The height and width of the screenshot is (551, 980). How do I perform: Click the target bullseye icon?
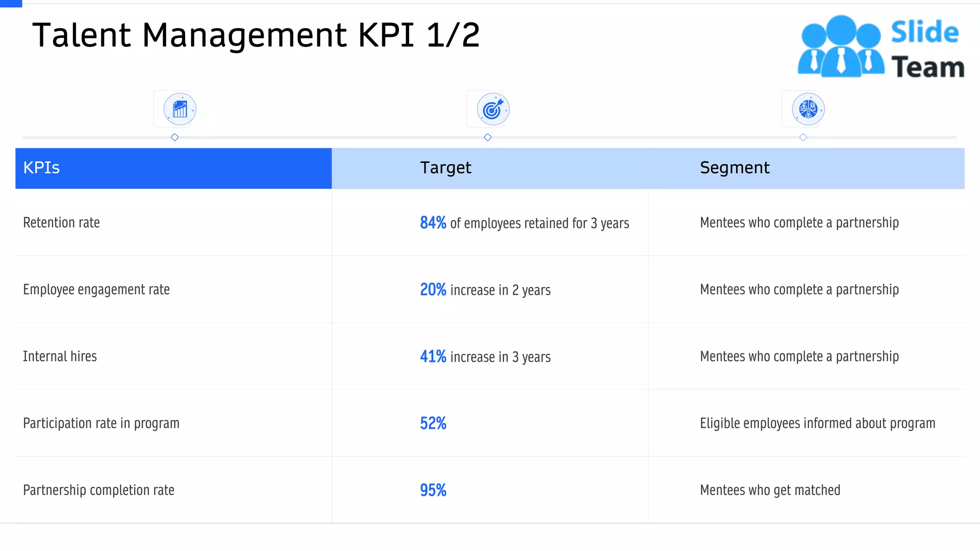[493, 109]
